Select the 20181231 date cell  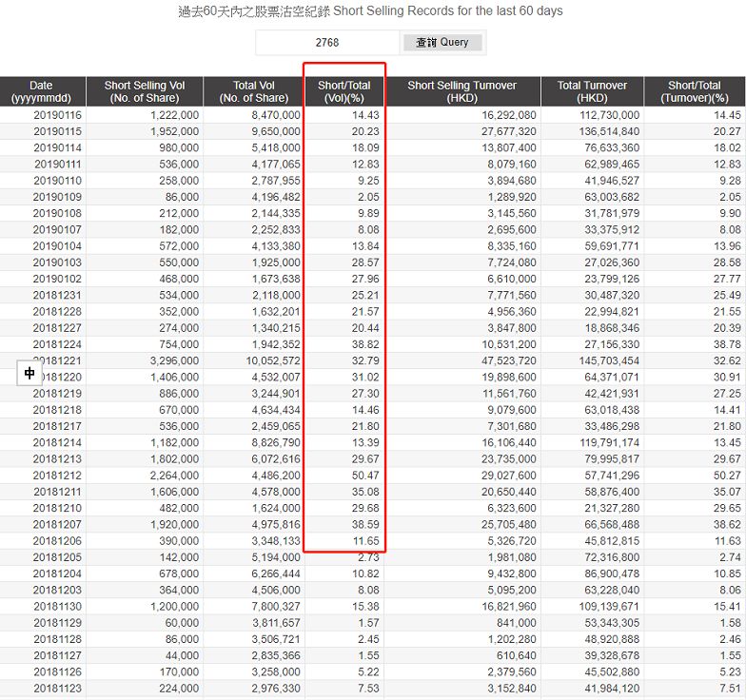57,296
